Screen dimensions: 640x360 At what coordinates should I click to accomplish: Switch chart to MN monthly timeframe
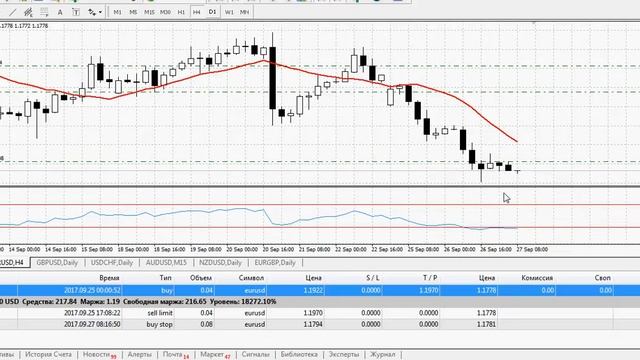click(x=244, y=12)
